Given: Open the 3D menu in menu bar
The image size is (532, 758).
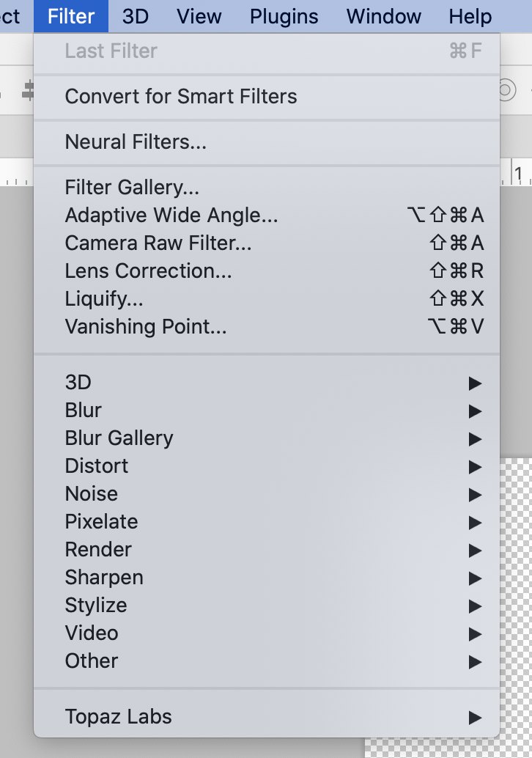Looking at the screenshot, I should [136, 16].
